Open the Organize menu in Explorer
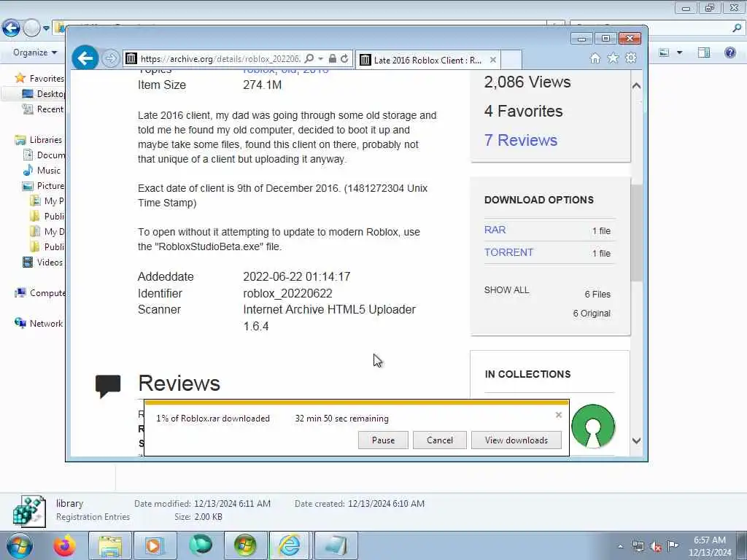 [x=35, y=52]
